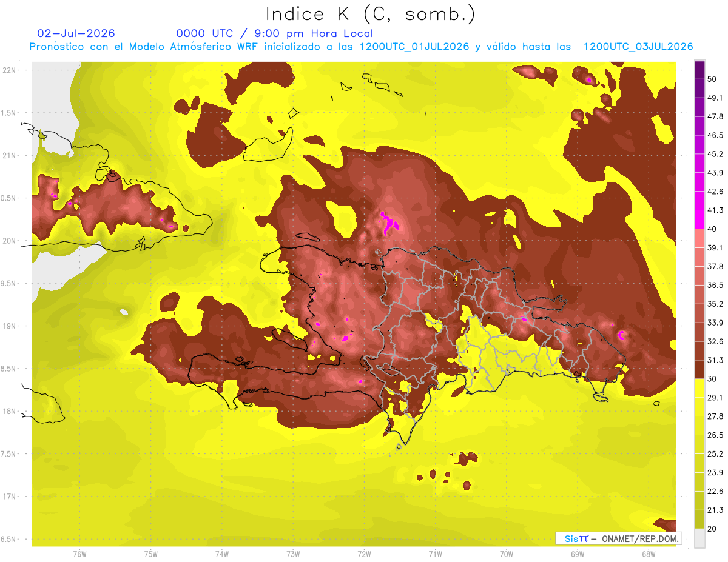This screenshot has height=562, width=728.
Task: Click the colorbar value '26.5'
Action: 715,435
